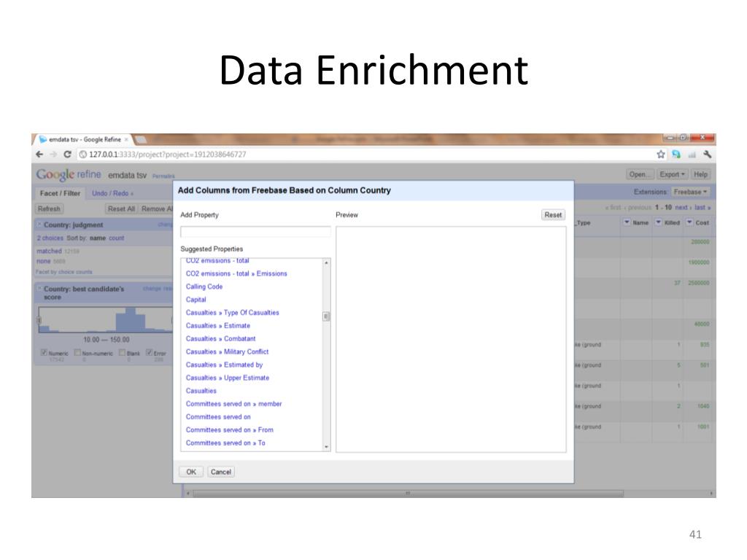Click the Permalink link beside project name

(x=163, y=176)
